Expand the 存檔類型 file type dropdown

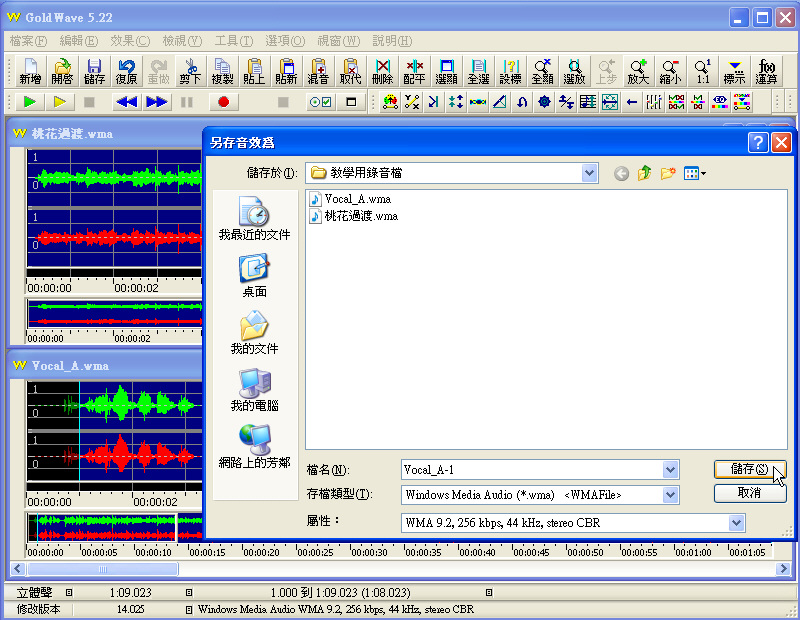[670, 495]
